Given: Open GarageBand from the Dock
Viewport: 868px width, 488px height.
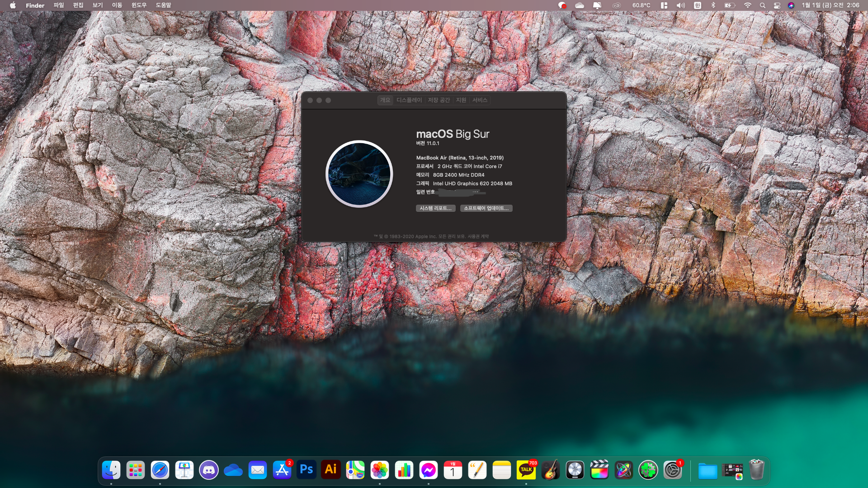Looking at the screenshot, I should (551, 470).
